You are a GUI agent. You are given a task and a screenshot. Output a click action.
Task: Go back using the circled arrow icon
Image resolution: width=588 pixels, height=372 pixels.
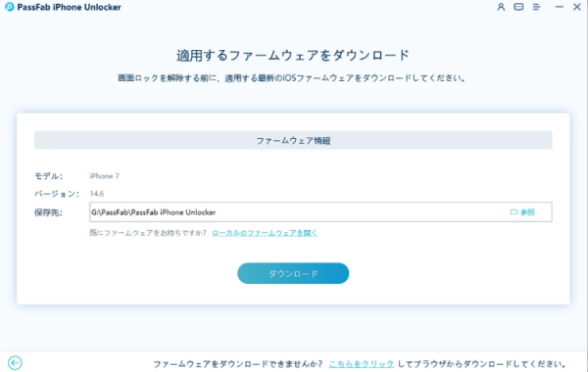[x=15, y=362]
